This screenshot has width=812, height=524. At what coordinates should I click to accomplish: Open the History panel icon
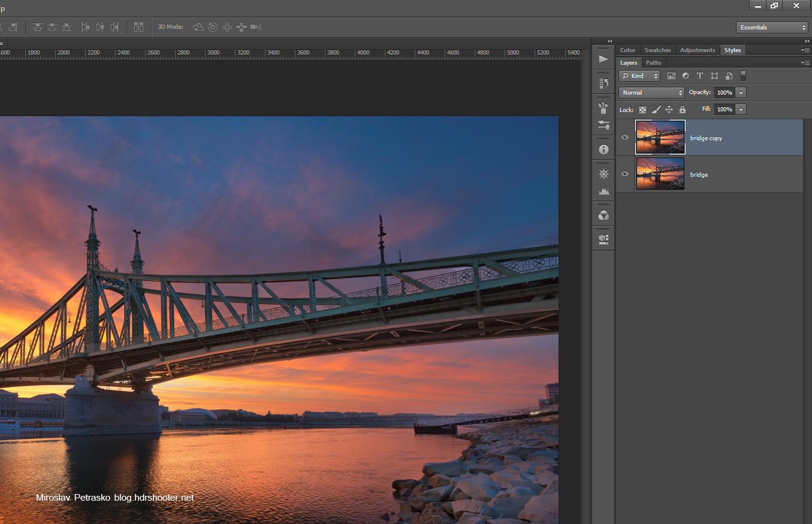(x=603, y=83)
